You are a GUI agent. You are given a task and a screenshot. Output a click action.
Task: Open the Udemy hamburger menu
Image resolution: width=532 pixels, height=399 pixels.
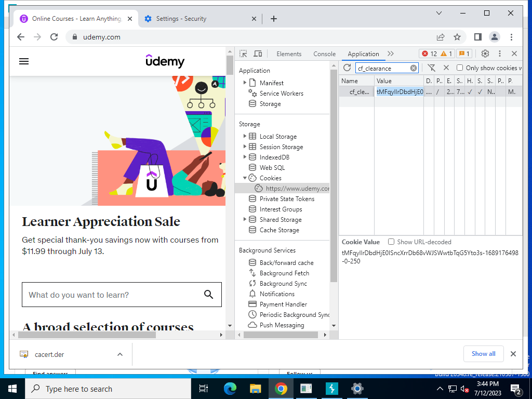(24, 61)
